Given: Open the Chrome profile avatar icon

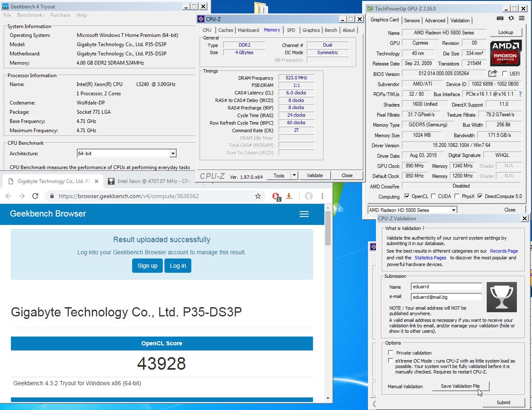Looking at the screenshot, I should tap(308, 196).
